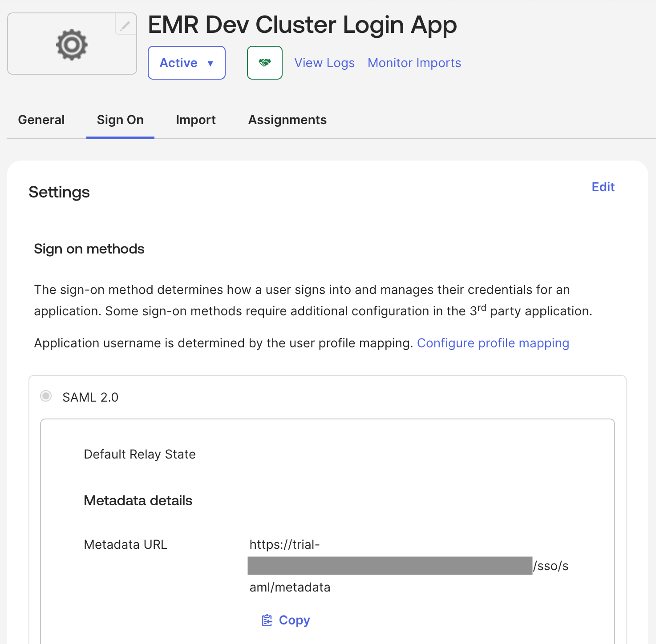This screenshot has width=656, height=644.
Task: Click the Sign on methods heading
Action: click(x=89, y=249)
